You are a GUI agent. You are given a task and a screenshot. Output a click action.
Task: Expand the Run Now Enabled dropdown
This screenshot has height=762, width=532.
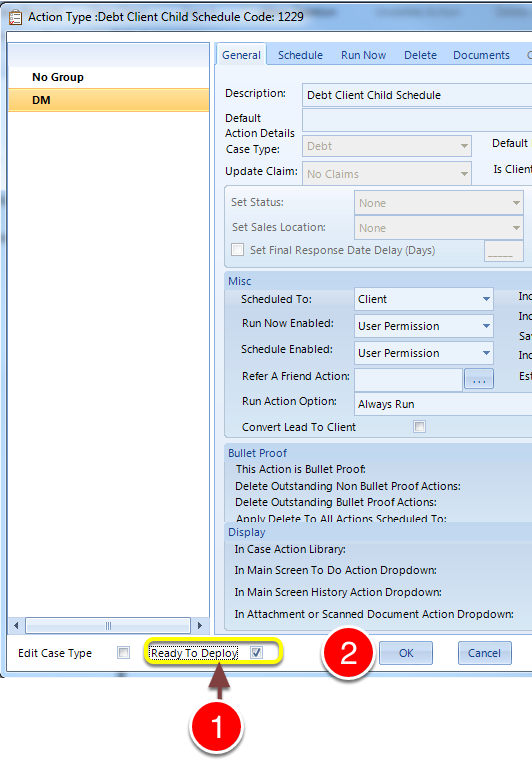point(424,326)
